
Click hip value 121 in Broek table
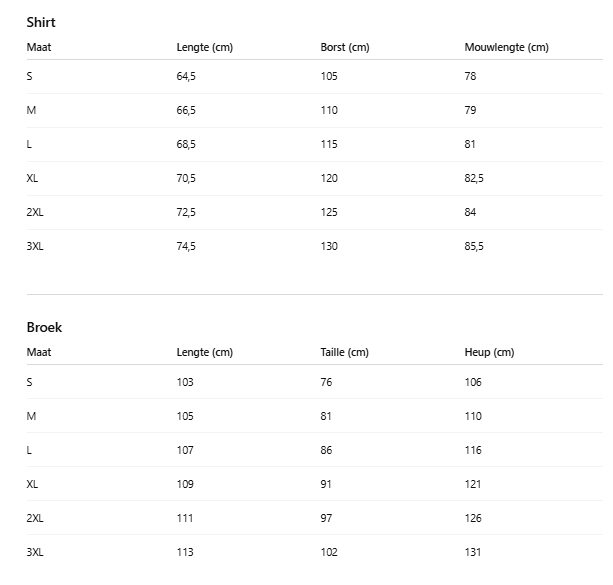pyautogui.click(x=473, y=484)
